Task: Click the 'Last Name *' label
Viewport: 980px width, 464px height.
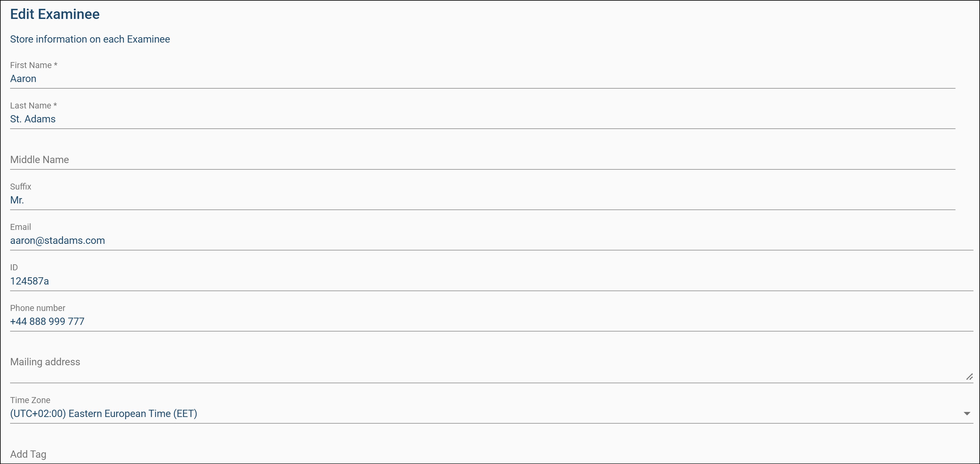Action: pos(33,105)
